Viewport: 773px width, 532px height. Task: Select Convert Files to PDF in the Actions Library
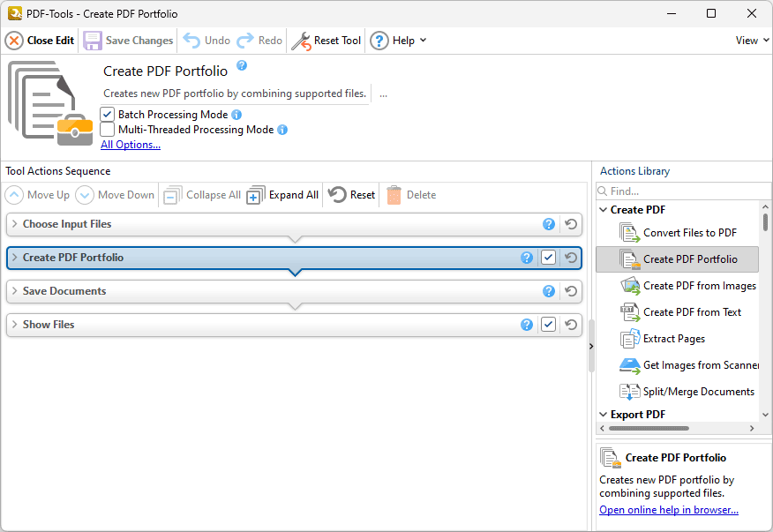pos(679,233)
